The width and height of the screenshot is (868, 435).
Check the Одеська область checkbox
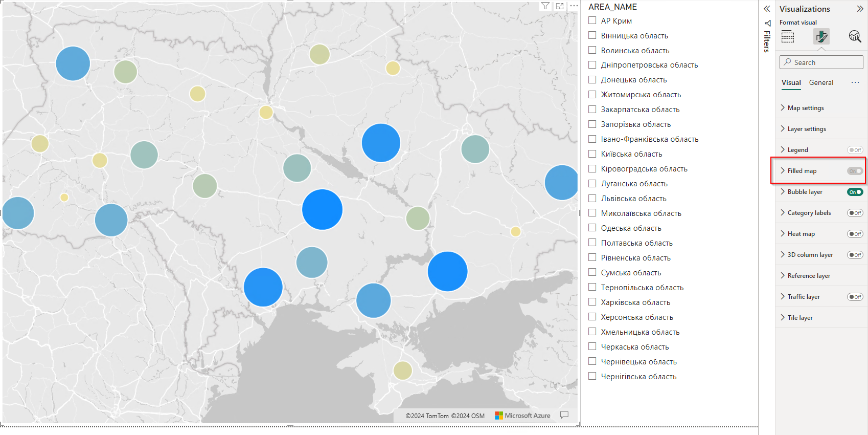click(592, 228)
